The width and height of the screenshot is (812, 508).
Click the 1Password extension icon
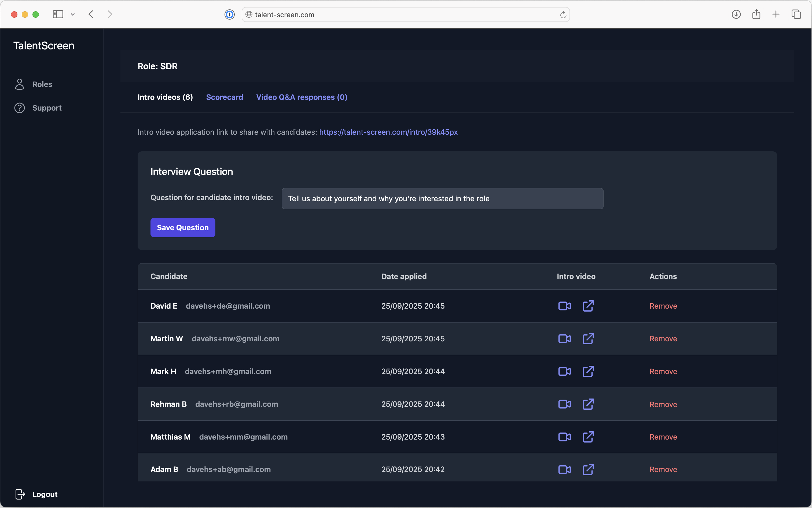230,14
